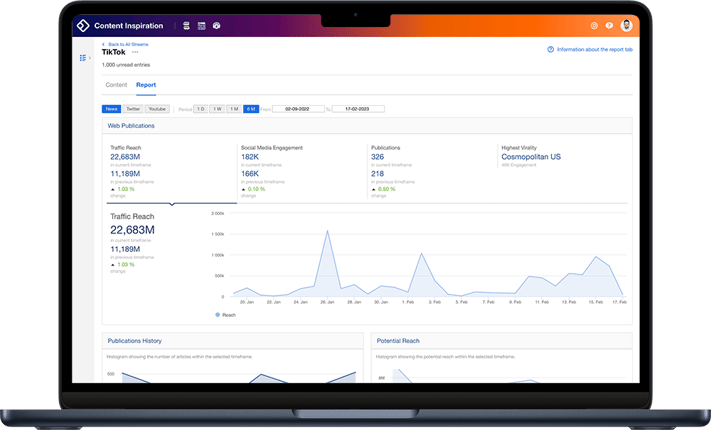Click the circular target icon in header
Screen dimensions: 711x430
594,25
